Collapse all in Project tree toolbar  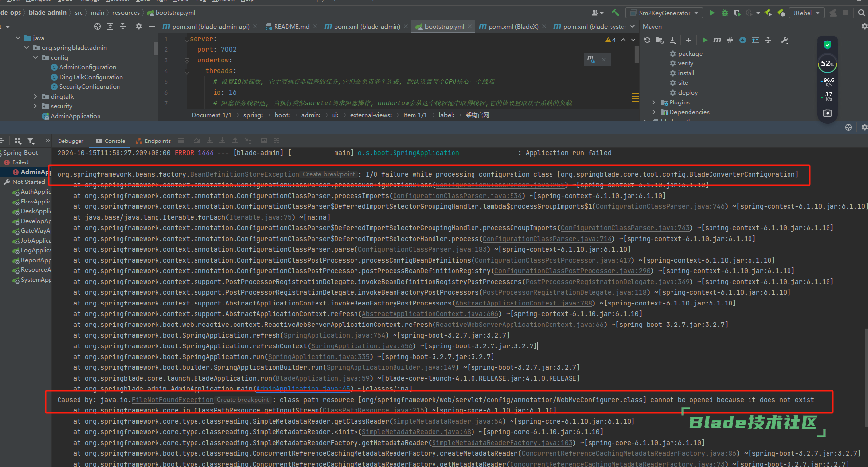point(123,26)
